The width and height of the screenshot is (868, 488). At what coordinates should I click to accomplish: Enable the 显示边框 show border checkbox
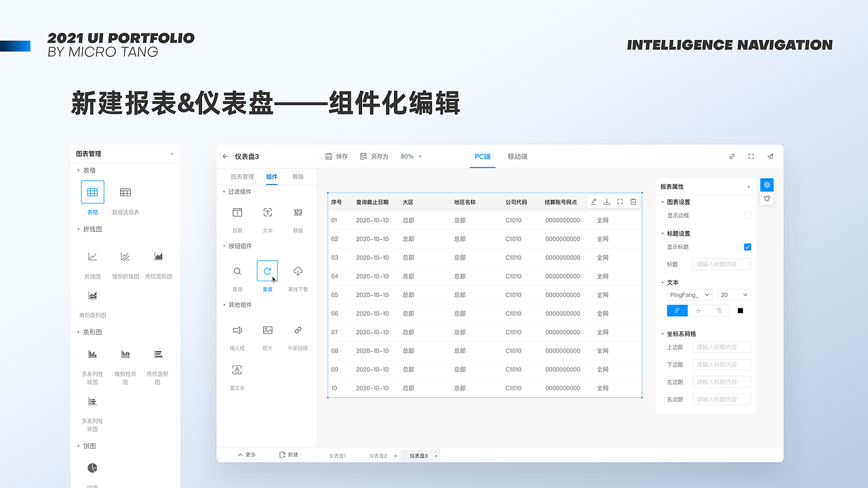[747, 215]
